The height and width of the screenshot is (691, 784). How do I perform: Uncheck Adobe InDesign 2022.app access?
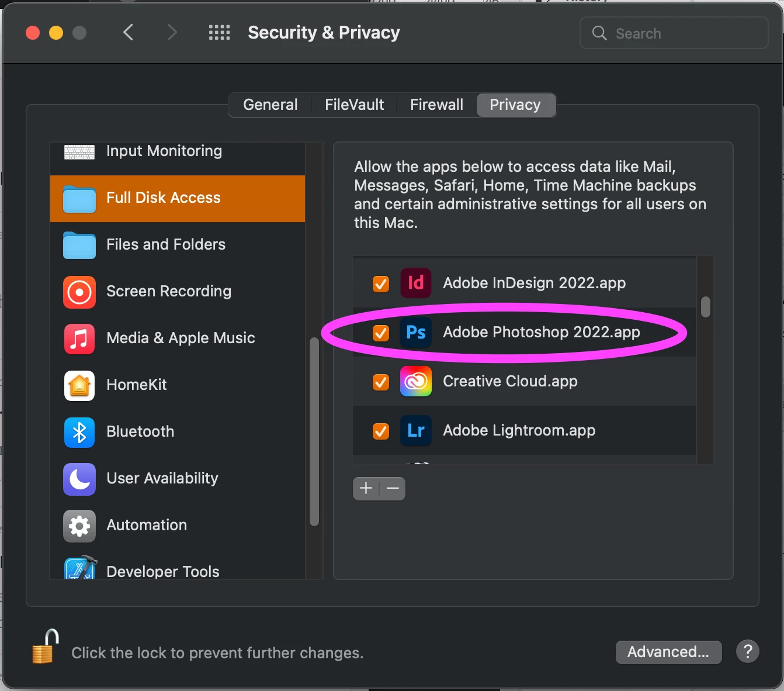click(381, 284)
